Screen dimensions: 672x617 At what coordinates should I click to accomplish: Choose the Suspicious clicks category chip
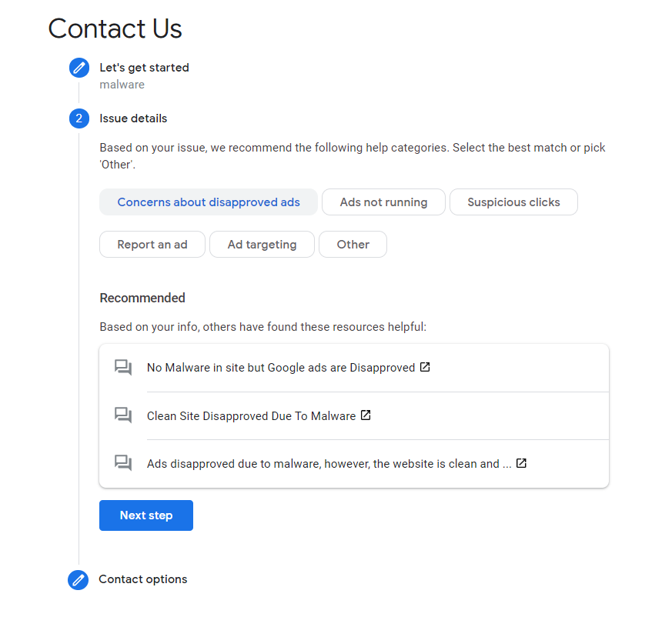513,202
